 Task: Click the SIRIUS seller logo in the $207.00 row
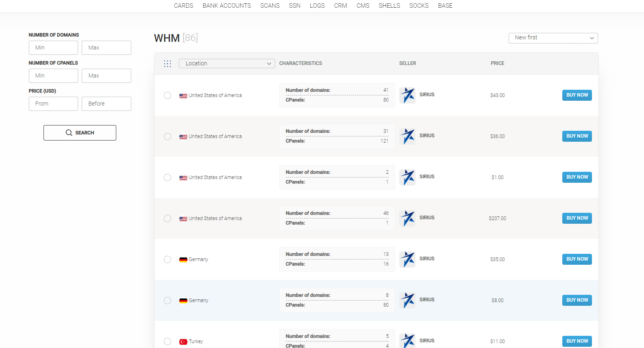point(407,218)
